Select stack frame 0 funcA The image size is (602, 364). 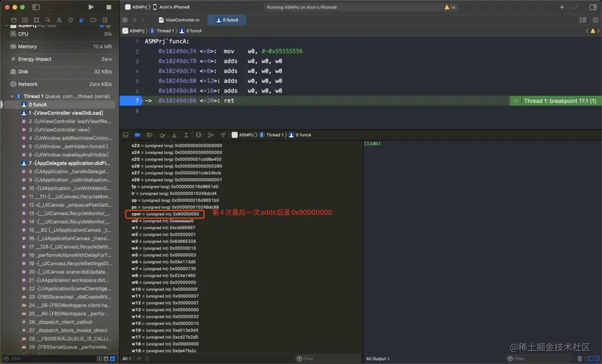click(59, 105)
